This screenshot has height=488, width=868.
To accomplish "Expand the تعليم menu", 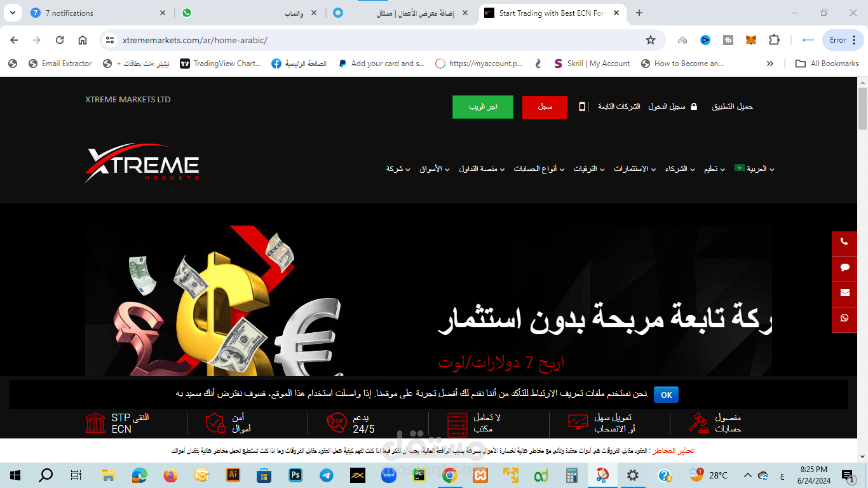I will pos(714,169).
